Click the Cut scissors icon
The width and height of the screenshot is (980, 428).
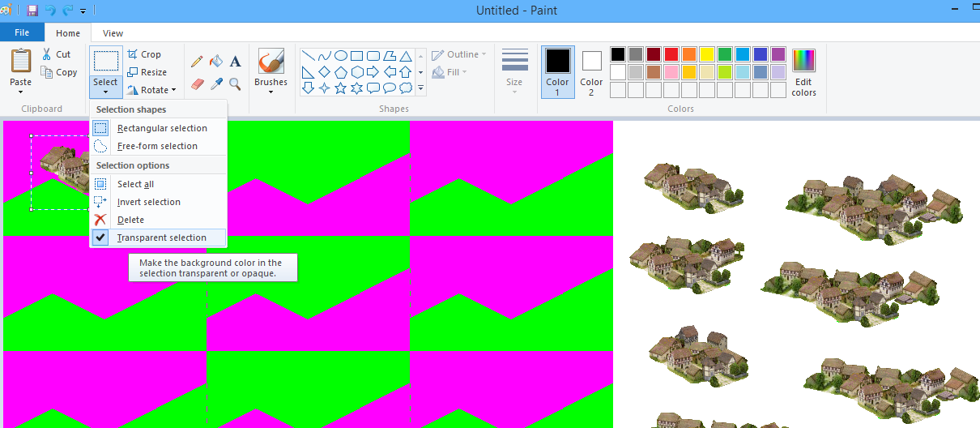45,54
